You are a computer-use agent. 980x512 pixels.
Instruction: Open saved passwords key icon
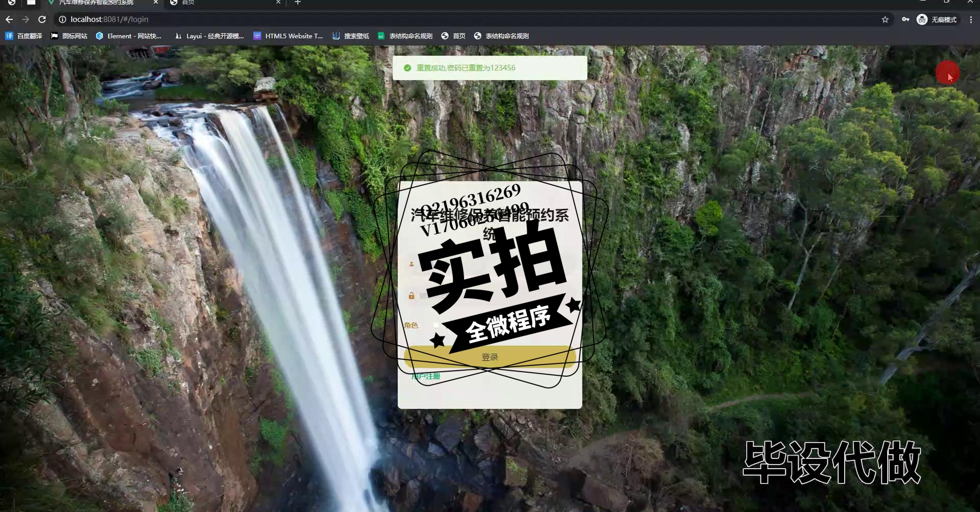[905, 19]
